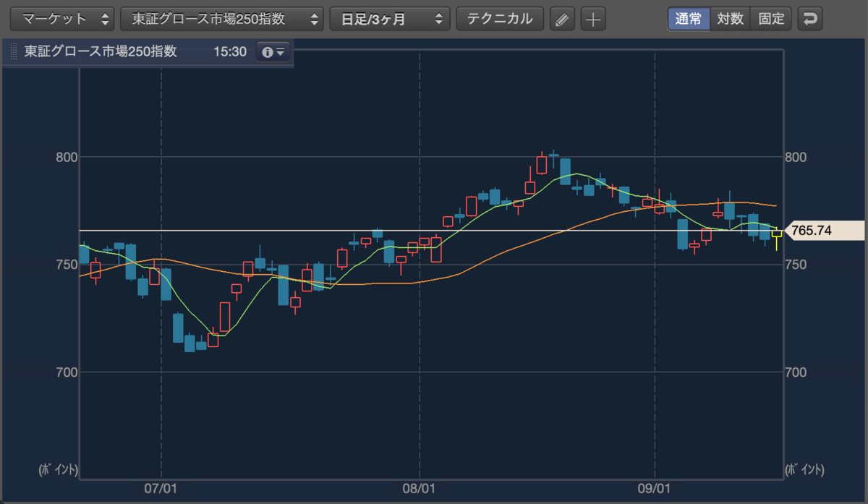Switch scale to 通常 mode
Image resolution: width=868 pixels, height=504 pixels.
point(689,19)
